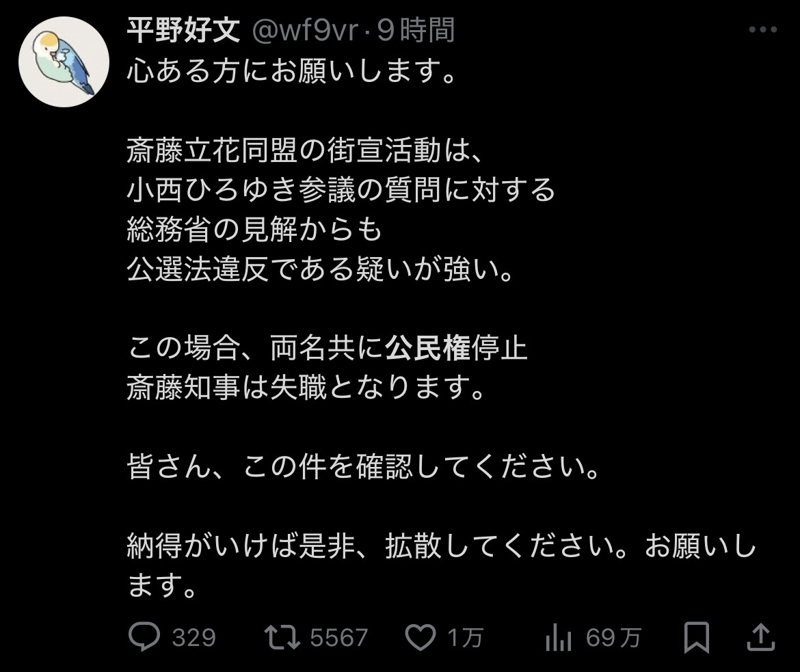The height and width of the screenshot is (672, 800).
Task: Click the 329 reply count
Action: pos(194,637)
